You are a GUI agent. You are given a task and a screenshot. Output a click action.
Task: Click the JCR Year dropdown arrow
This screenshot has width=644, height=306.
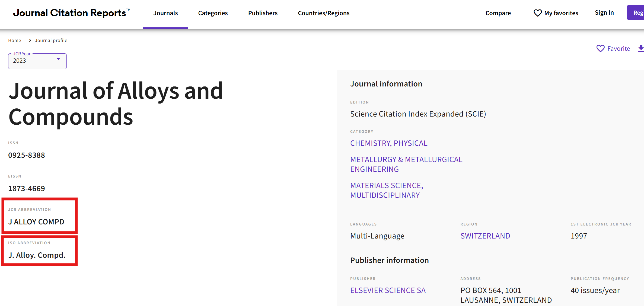[58, 59]
